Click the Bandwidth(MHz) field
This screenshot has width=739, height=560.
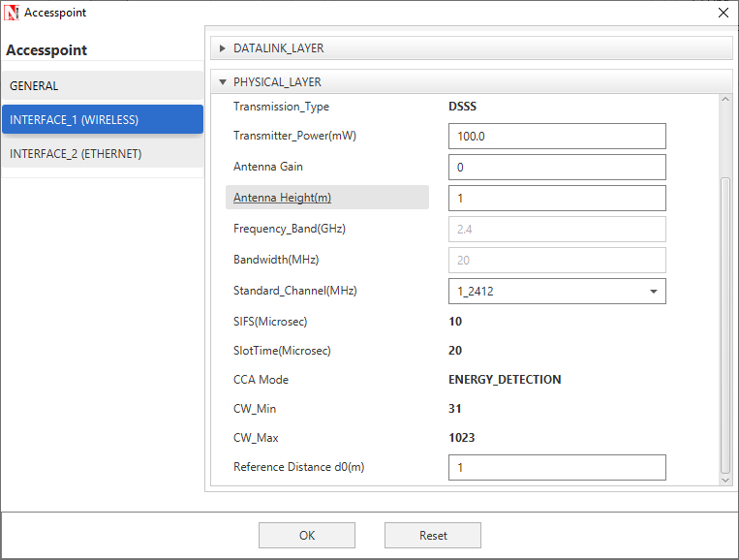tap(557, 260)
